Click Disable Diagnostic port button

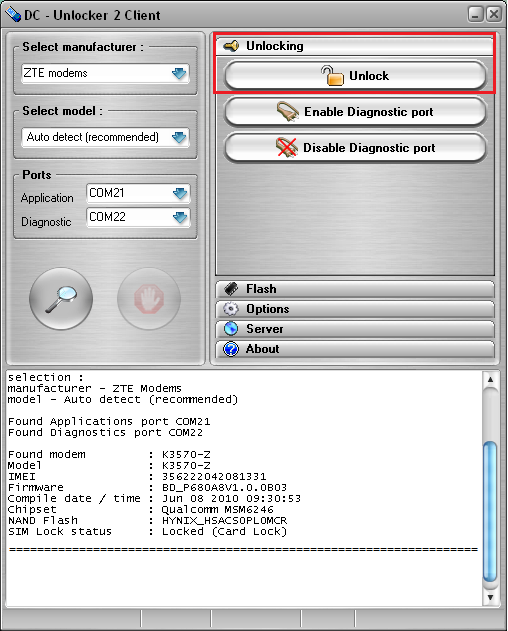pyautogui.click(x=355, y=148)
